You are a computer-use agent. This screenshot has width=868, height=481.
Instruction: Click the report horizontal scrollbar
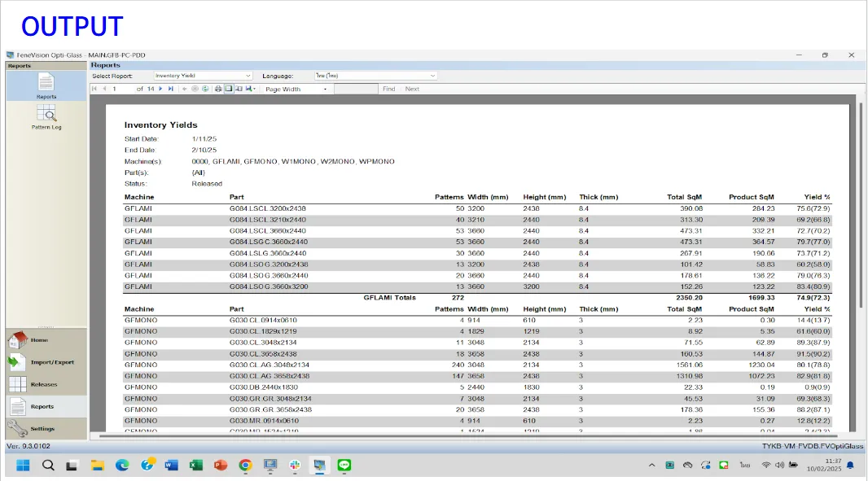click(x=467, y=436)
